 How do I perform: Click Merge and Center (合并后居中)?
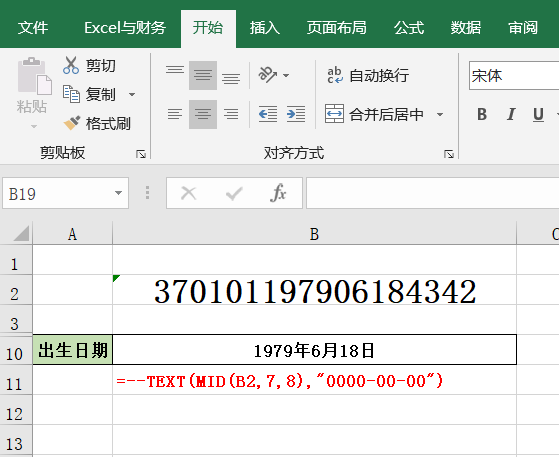(x=374, y=114)
